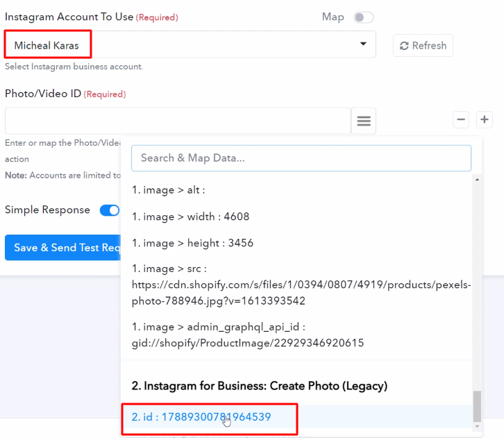Select '1. image > alt' entry
The width and height of the screenshot is (504, 438).
pos(169,190)
